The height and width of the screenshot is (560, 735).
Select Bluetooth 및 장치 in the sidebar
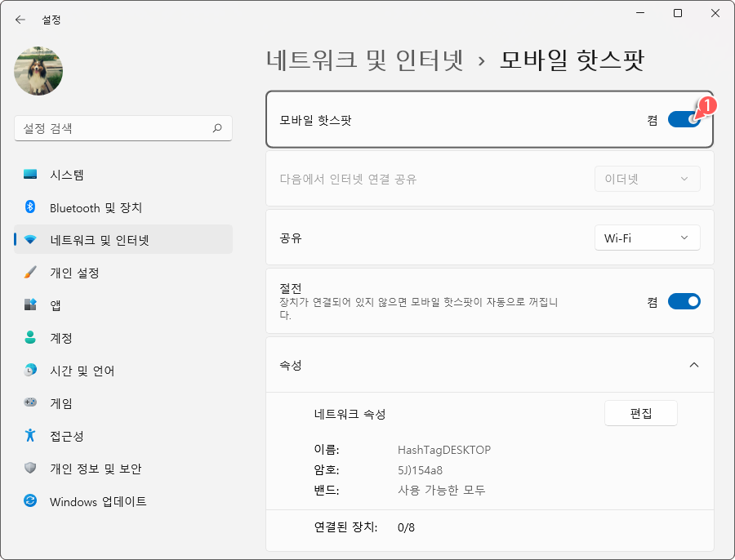(x=98, y=207)
